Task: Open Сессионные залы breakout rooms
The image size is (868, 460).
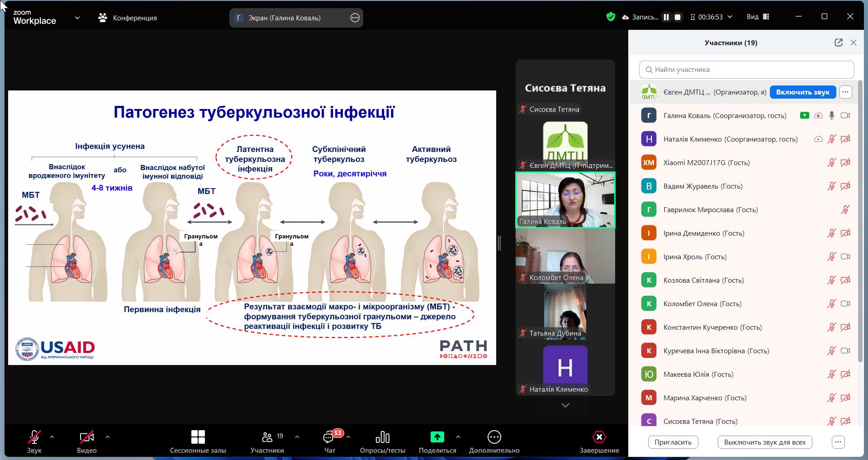Action: click(198, 438)
